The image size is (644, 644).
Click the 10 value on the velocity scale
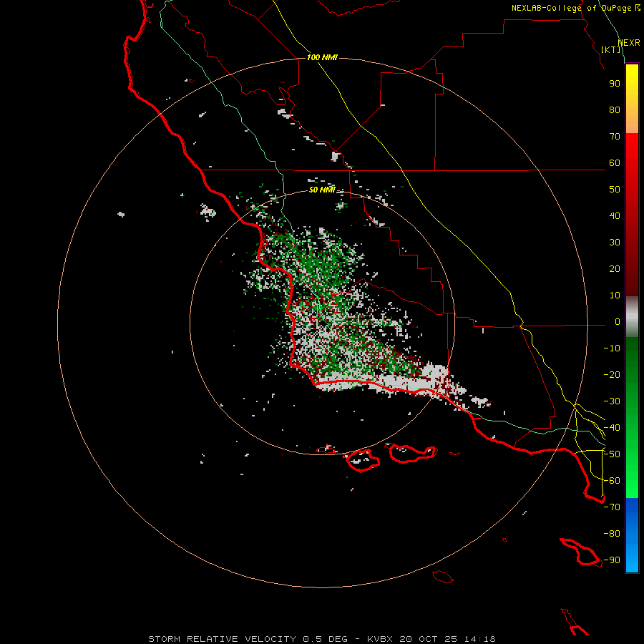pyautogui.click(x=615, y=296)
